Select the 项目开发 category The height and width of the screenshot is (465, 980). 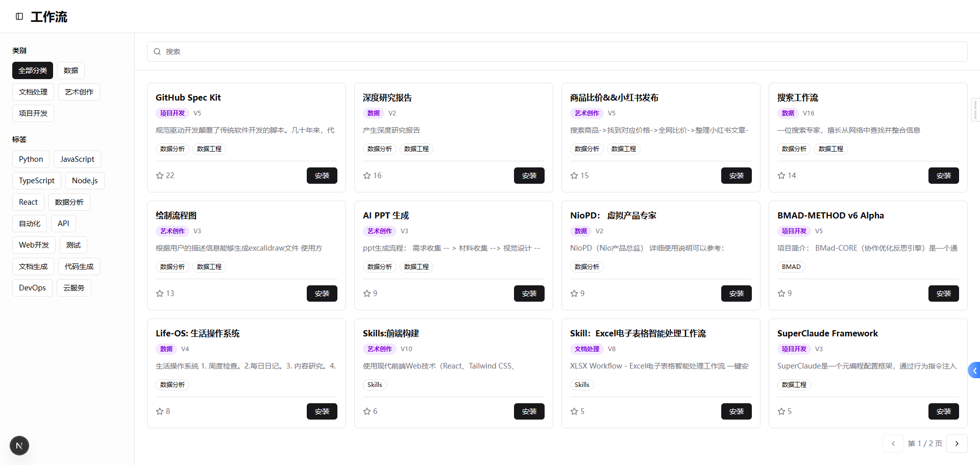pyautogui.click(x=33, y=113)
